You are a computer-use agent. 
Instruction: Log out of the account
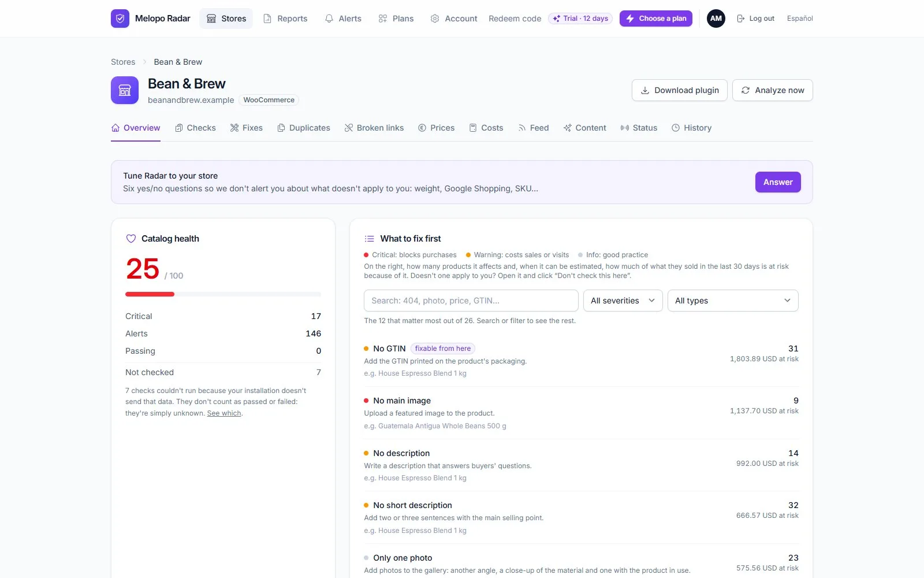pos(756,18)
